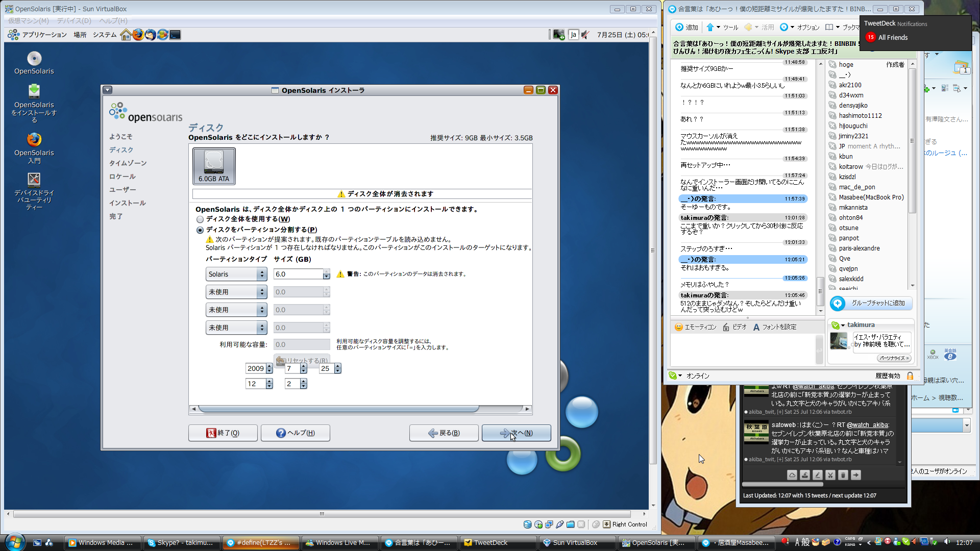Open the System (システム) menu

point(105,35)
